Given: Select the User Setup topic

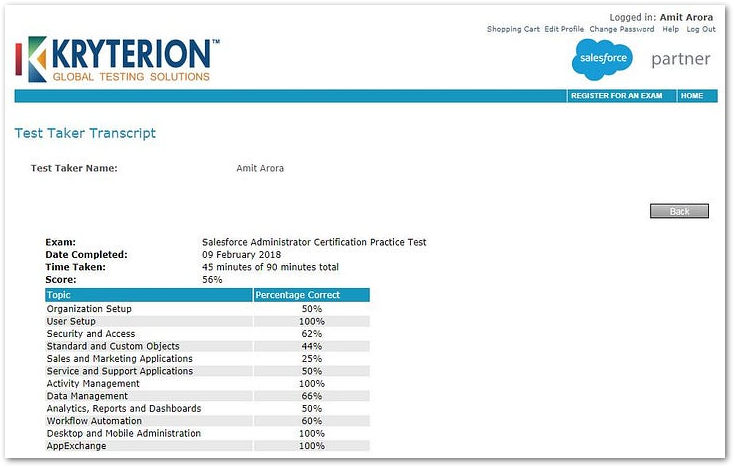Looking at the screenshot, I should [71, 321].
